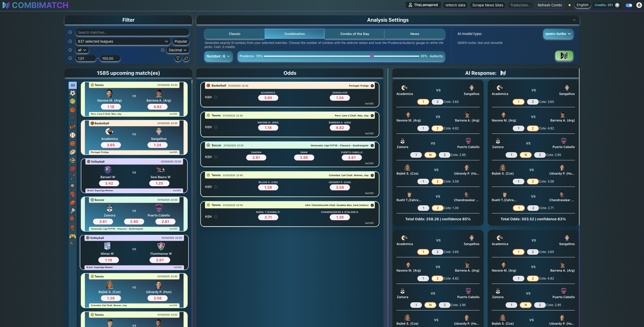Select the hockey puck sport filter
The width and height of the screenshot is (644, 327).
73,118
